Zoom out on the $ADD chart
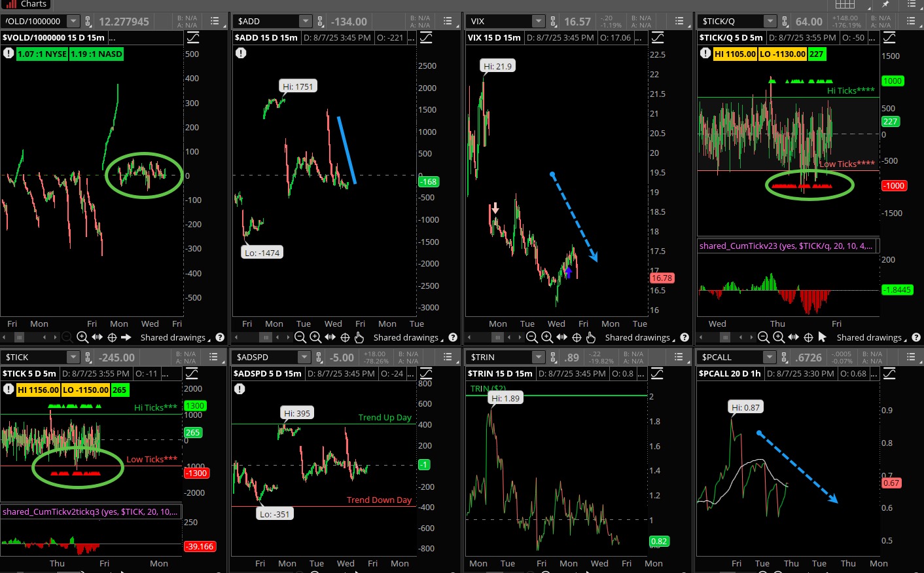The width and height of the screenshot is (924, 573). (x=300, y=337)
